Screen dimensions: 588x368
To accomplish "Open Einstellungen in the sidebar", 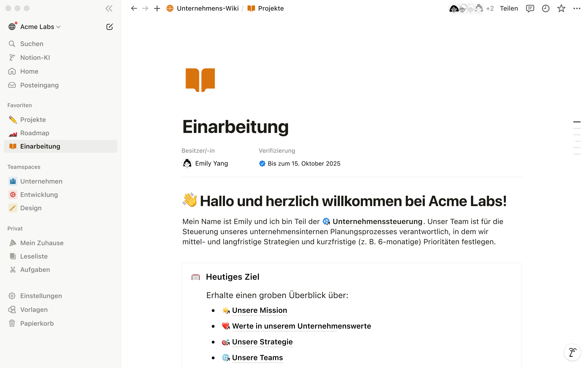I will click(60, 296).
